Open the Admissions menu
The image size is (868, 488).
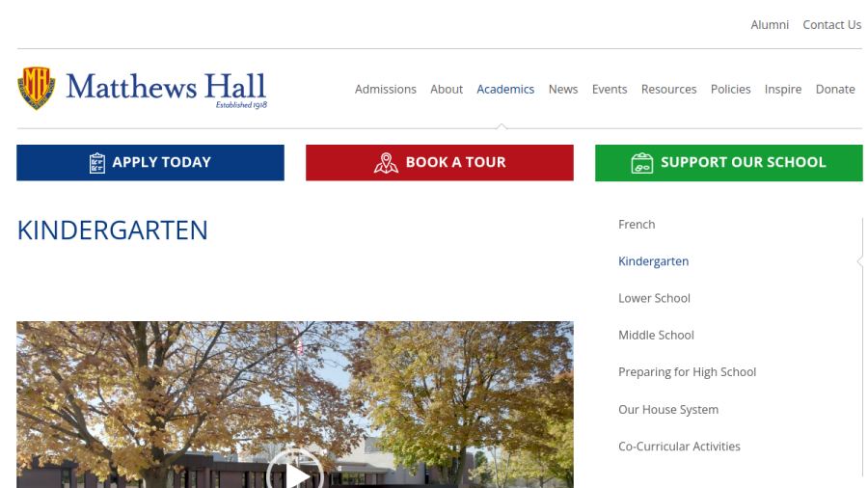coord(385,89)
